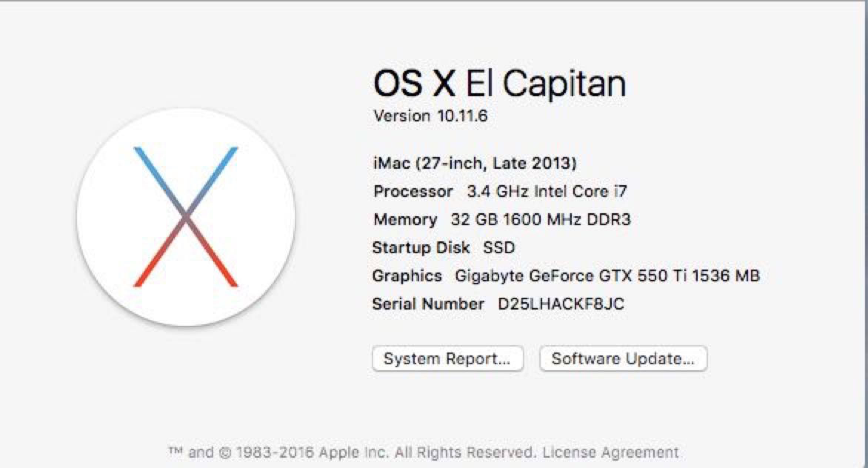Click the Software Update button
This screenshot has width=868, height=468.
click(x=623, y=358)
